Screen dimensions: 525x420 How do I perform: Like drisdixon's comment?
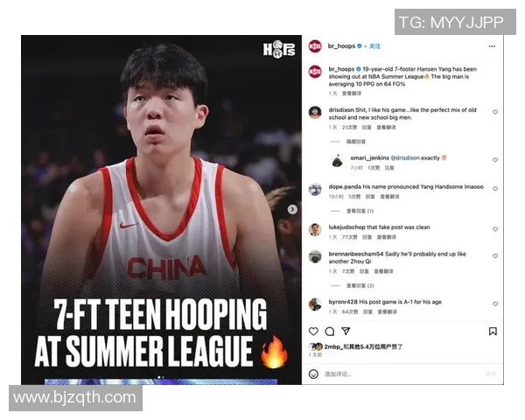point(495,112)
